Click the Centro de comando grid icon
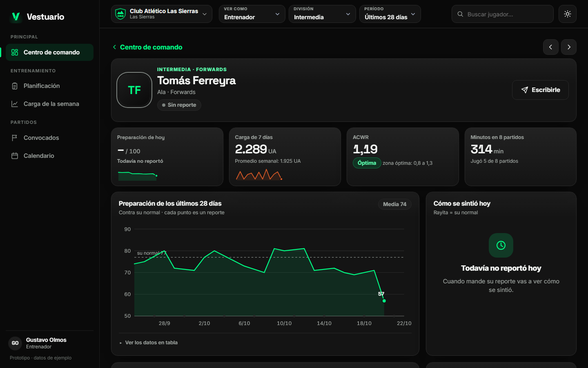 point(15,52)
